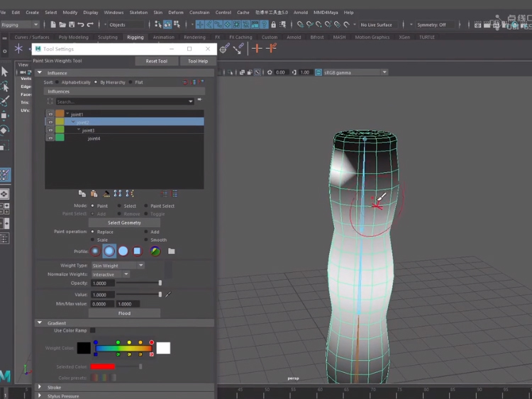532x399 pixels.
Task: Click the Undo arrow icon
Action: (x=81, y=24)
